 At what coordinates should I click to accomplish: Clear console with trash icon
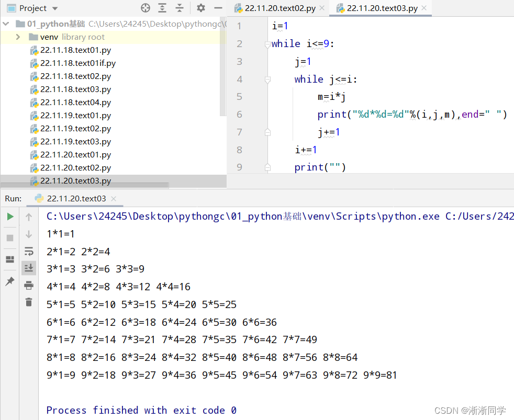(29, 302)
